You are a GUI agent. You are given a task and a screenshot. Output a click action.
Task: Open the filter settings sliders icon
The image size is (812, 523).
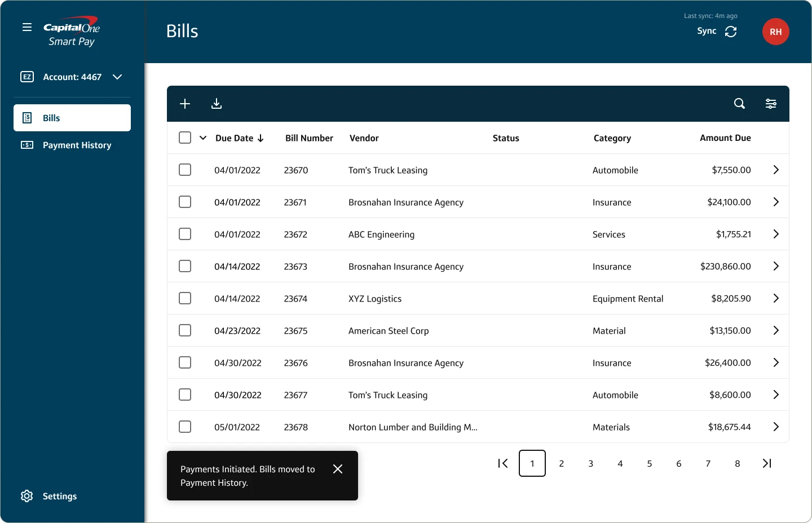tap(771, 104)
